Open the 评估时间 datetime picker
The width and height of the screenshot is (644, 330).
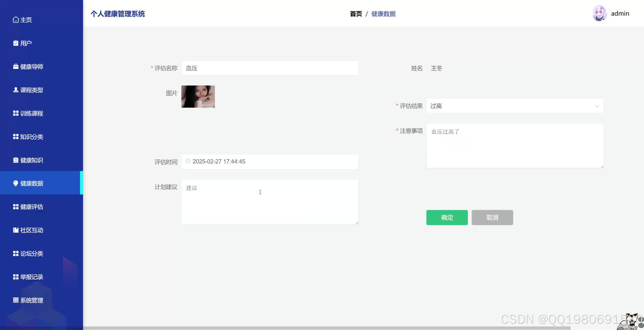269,161
